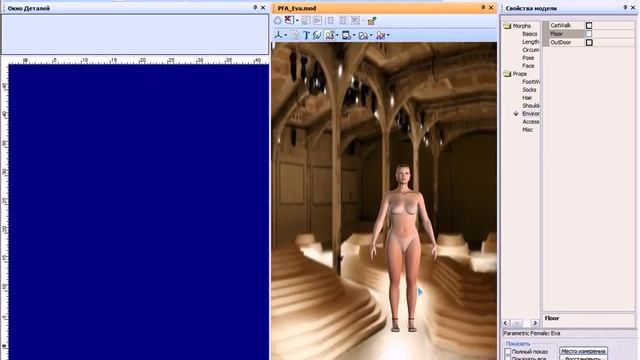This screenshot has height=360, width=640.
Task: Open dropdown beside the purple figure icon at the row's end
Action: pyautogui.click(x=388, y=35)
